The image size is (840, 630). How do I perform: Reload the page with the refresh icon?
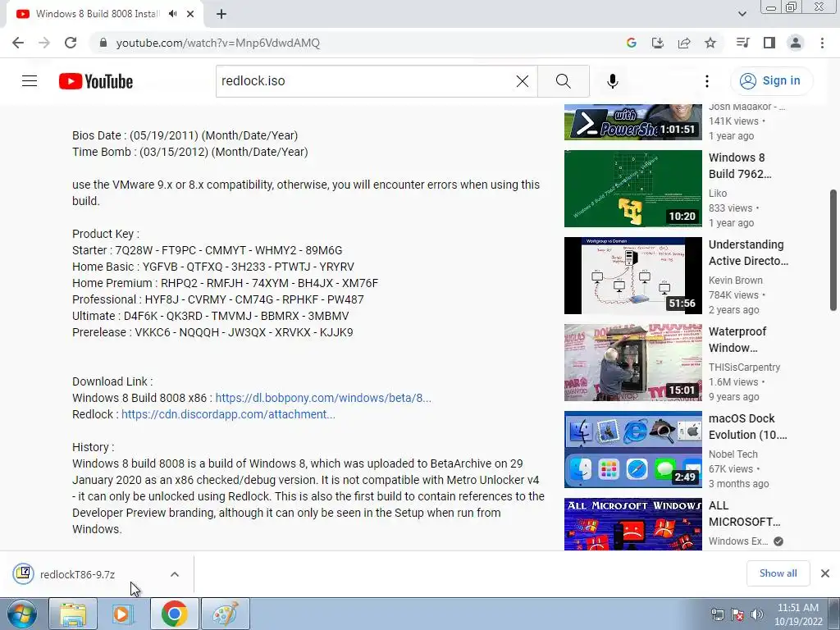click(x=71, y=43)
